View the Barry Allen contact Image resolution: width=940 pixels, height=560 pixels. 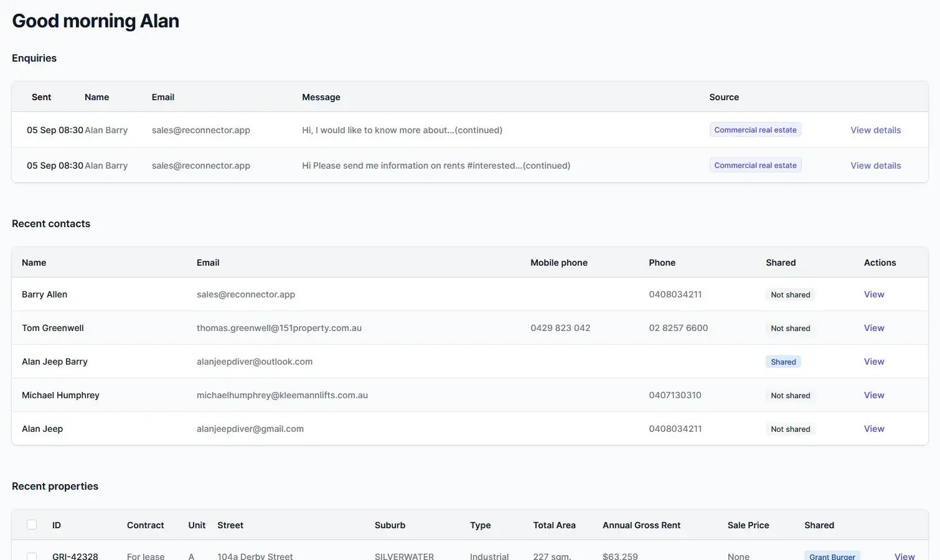(873, 294)
